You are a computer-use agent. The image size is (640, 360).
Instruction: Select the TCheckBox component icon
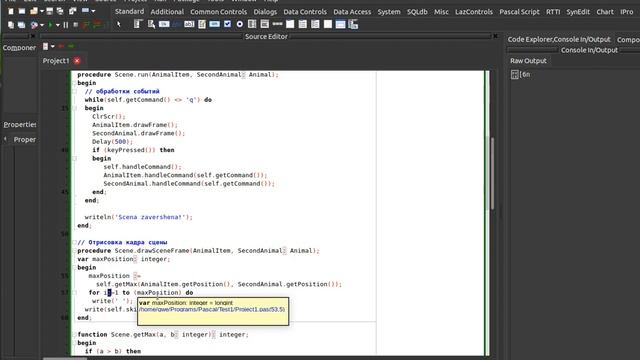tap(227, 24)
